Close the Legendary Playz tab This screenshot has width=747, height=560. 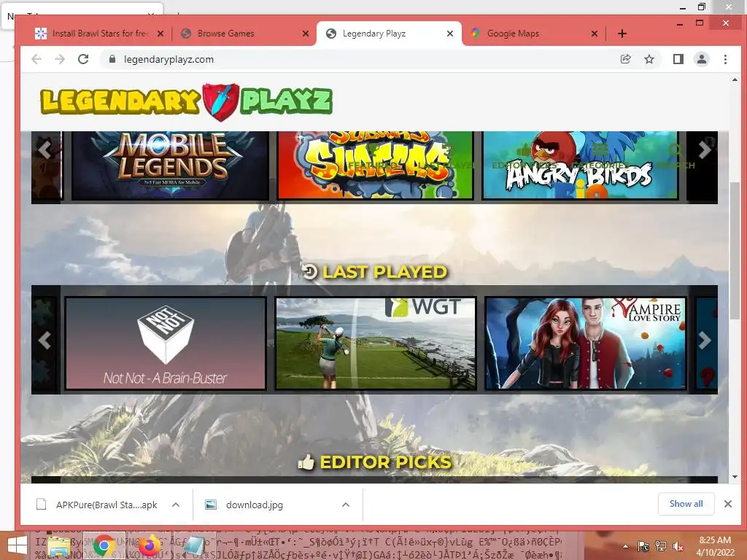449,34
